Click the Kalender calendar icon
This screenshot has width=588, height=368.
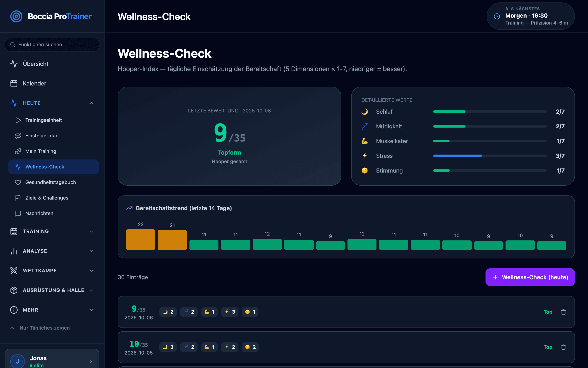coord(14,83)
